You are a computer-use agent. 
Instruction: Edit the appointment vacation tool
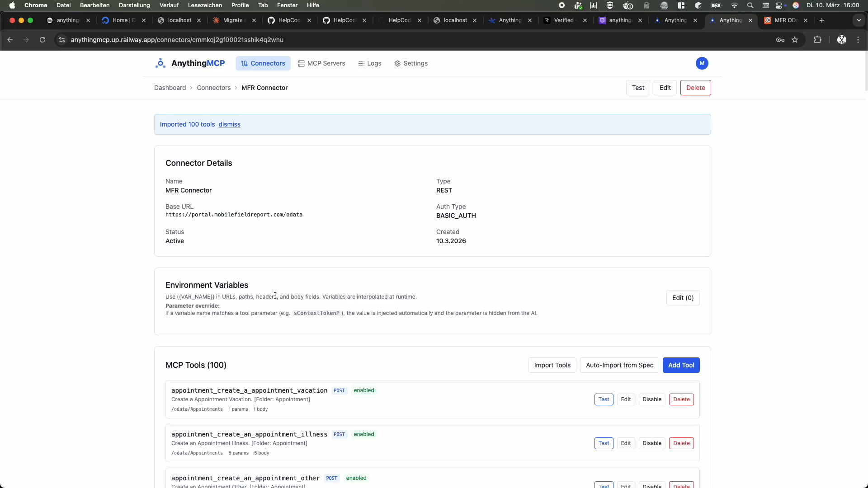[x=626, y=399]
